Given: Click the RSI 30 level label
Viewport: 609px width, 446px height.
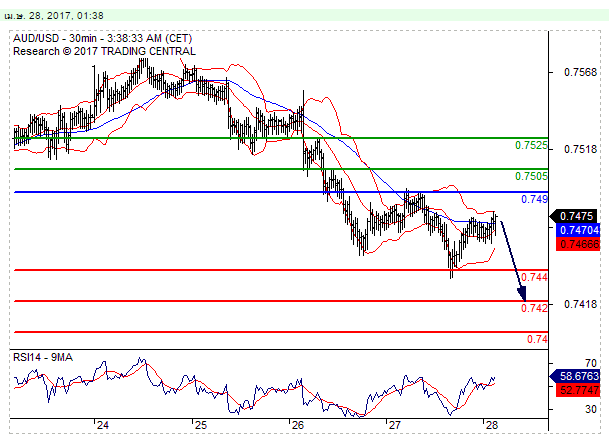Looking at the screenshot, I should (591, 409).
